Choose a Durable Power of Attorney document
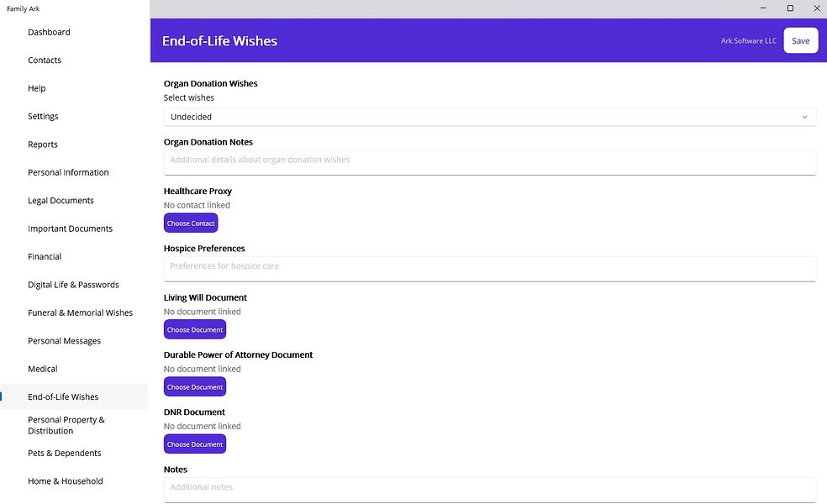The width and height of the screenshot is (827, 504). click(195, 387)
